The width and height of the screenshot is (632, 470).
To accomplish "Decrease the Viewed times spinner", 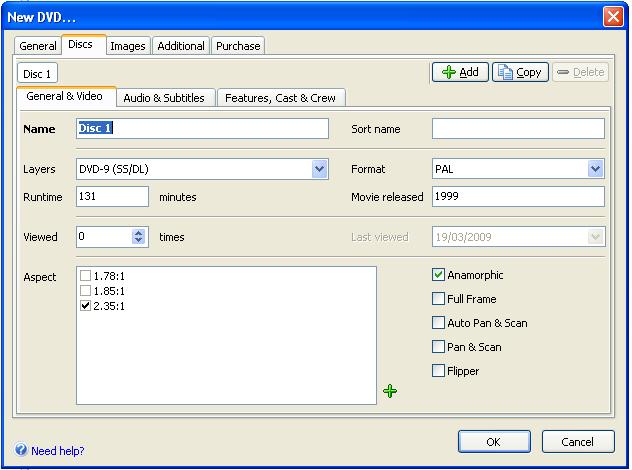I will click(138, 240).
